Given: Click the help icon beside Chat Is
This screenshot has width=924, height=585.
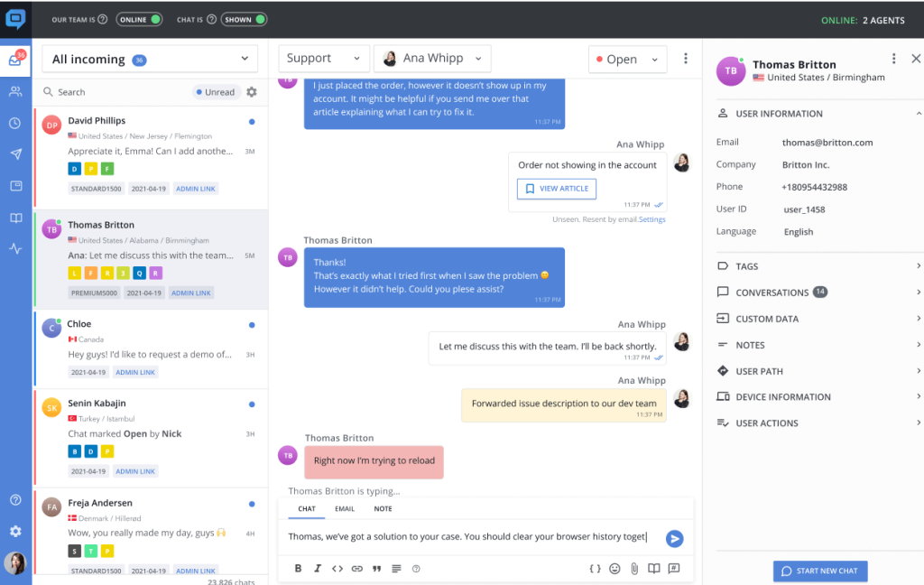Looking at the screenshot, I should click(211, 20).
